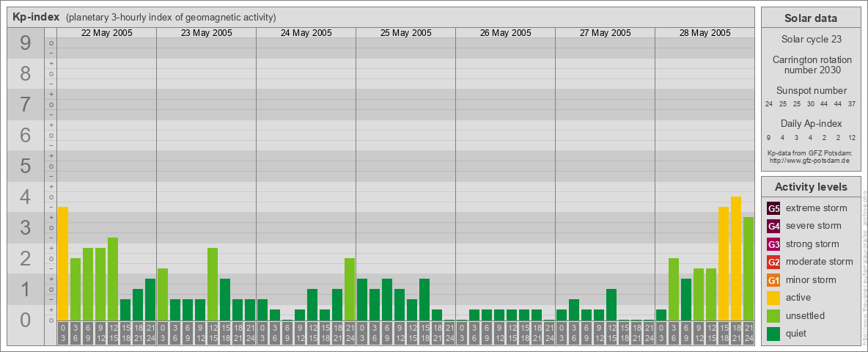Image resolution: width=868 pixels, height=352 pixels.
Task: Click the Ap-index value 12
Action: coord(852,137)
